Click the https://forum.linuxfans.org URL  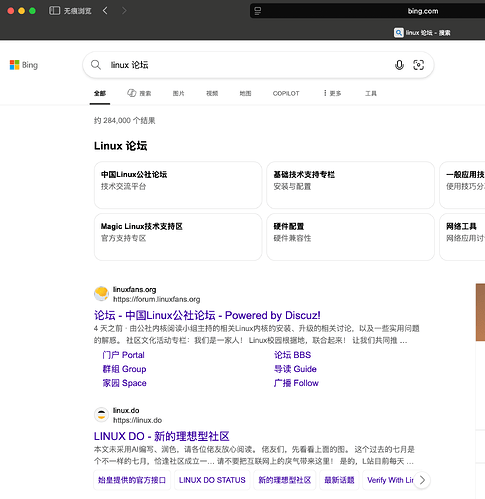pos(157,299)
